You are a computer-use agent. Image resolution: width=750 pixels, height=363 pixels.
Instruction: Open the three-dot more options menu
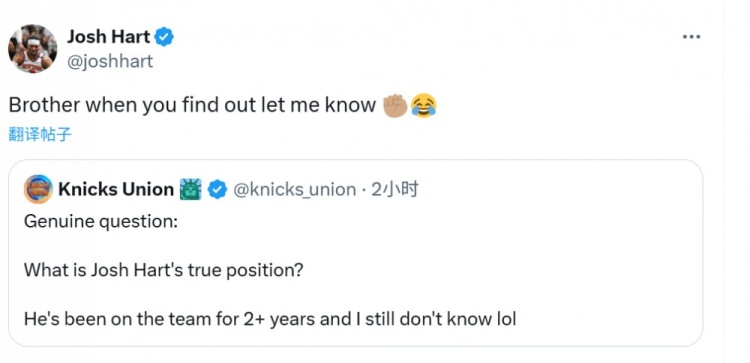pos(691,37)
